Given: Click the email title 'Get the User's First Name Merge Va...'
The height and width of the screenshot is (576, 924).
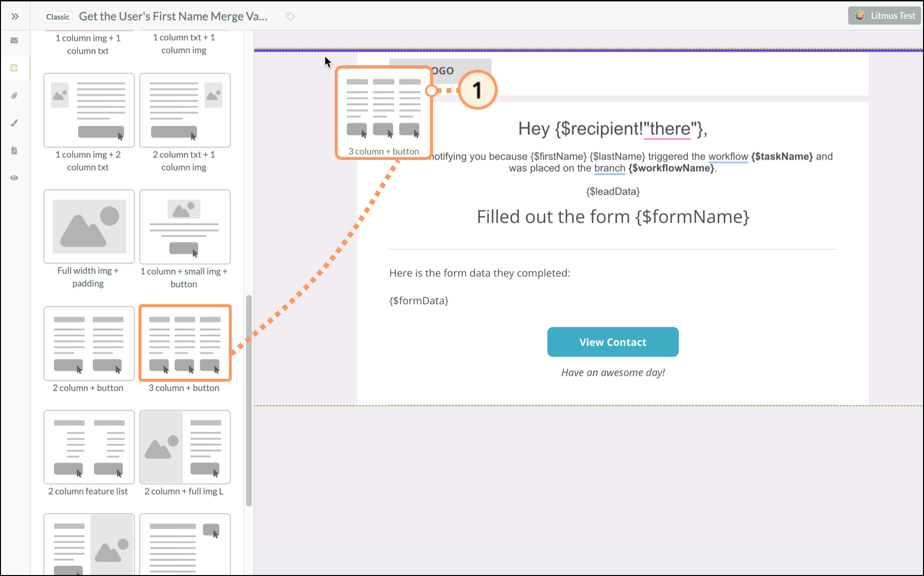Looking at the screenshot, I should coord(173,16).
